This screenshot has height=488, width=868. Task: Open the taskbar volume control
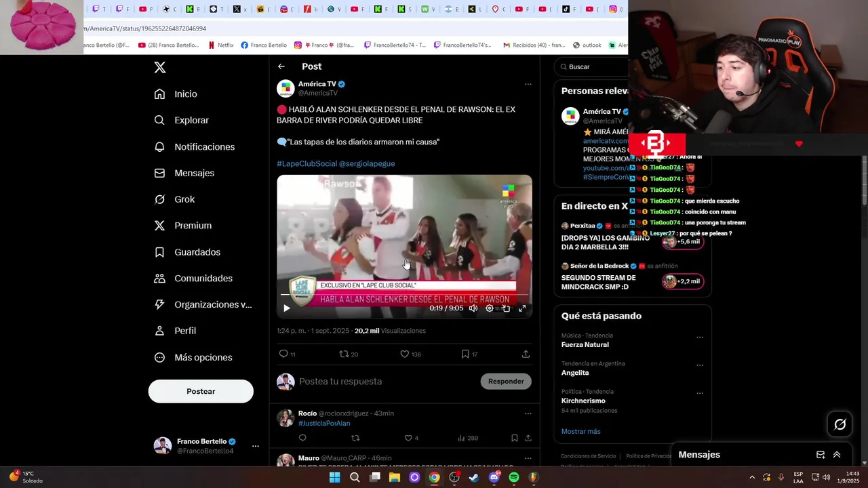pyautogui.click(x=826, y=477)
